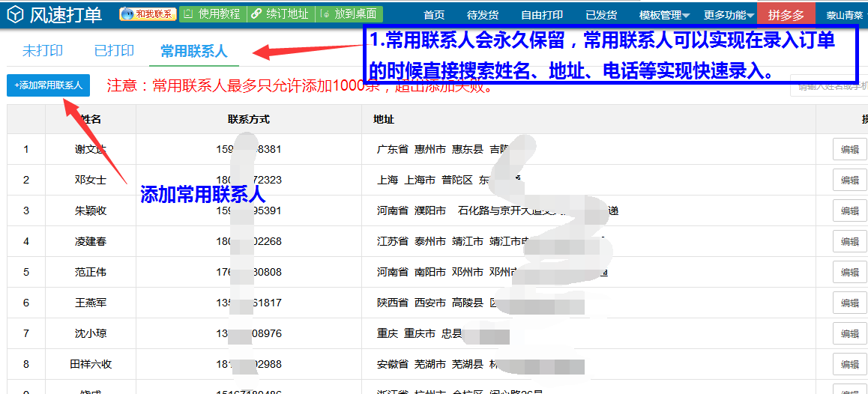Click the name cell 田祥六收
Viewport: 868px width, 394px height.
[91, 364]
